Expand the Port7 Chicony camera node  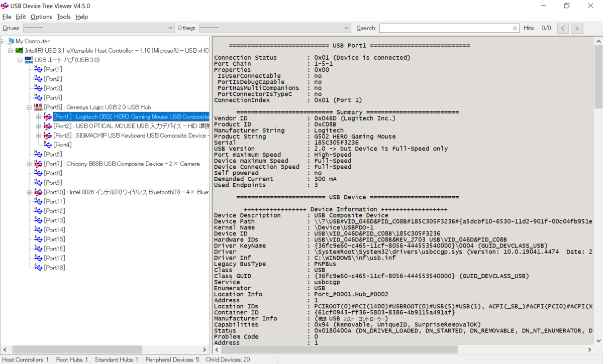click(x=29, y=164)
